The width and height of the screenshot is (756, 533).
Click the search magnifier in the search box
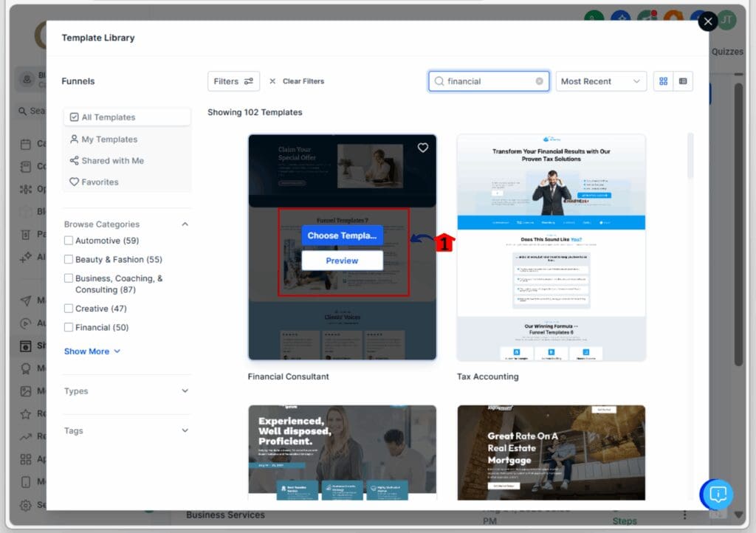[x=439, y=81]
